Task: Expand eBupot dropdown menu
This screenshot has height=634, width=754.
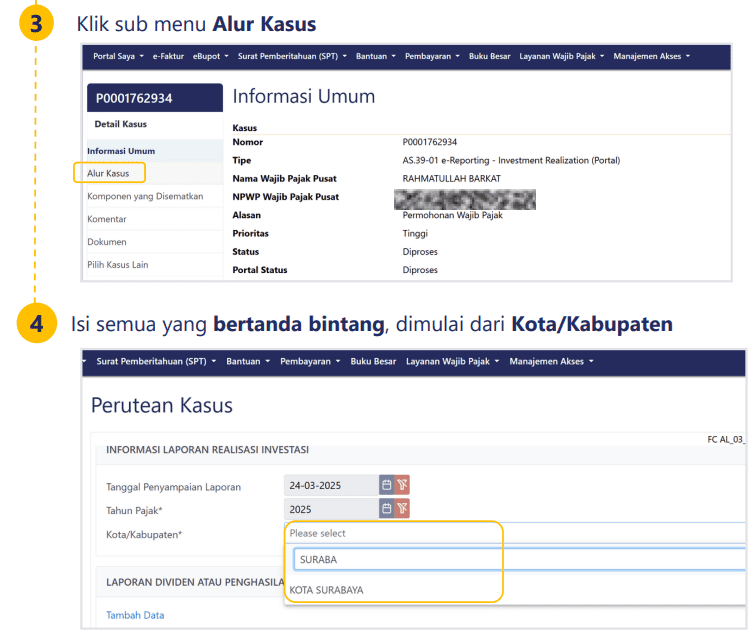Action: (x=211, y=56)
